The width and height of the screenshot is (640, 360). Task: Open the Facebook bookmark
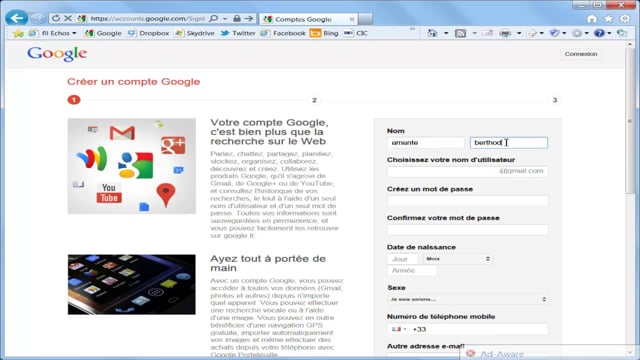click(283, 33)
